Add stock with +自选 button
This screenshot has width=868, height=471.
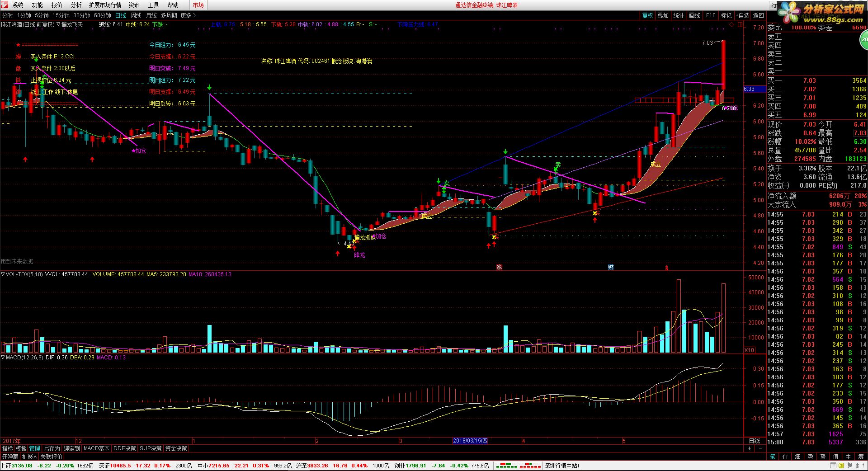point(742,15)
